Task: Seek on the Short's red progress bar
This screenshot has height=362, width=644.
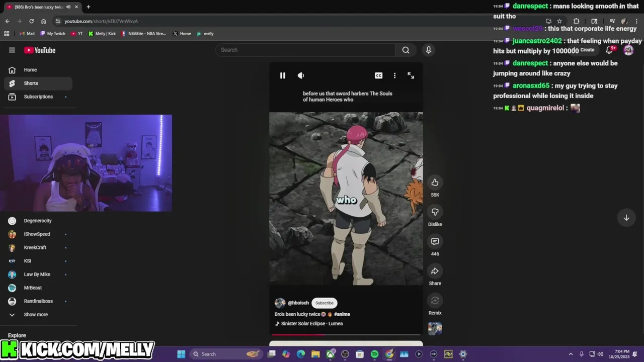Action: tap(346, 334)
